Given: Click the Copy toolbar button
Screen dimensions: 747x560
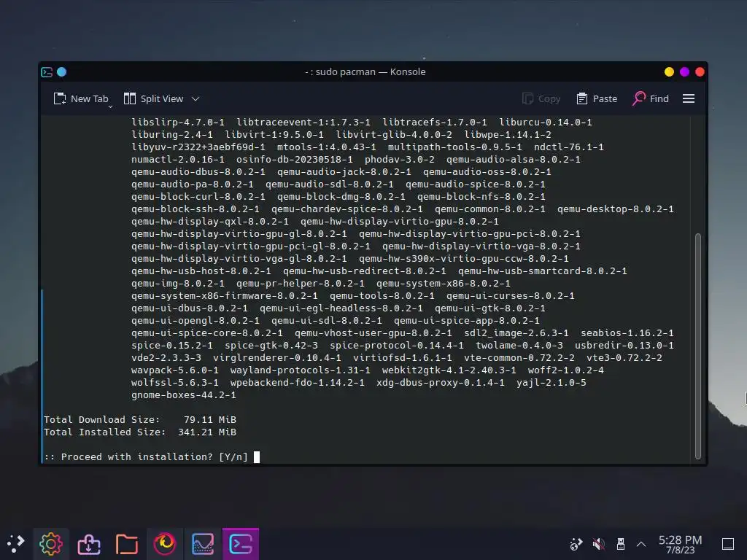Looking at the screenshot, I should pos(541,98).
